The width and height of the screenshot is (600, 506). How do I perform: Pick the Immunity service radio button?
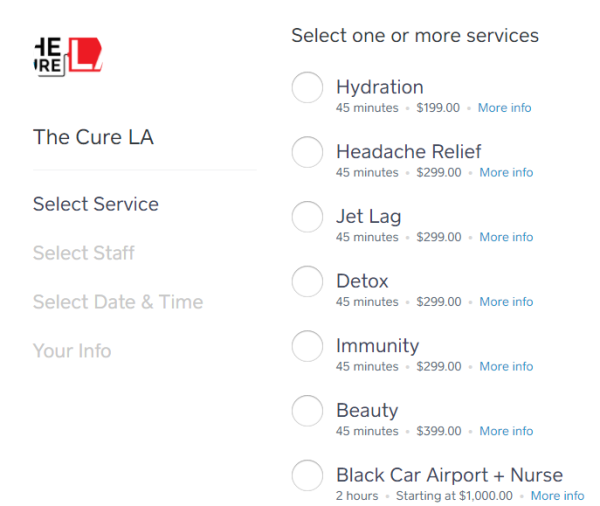point(307,346)
